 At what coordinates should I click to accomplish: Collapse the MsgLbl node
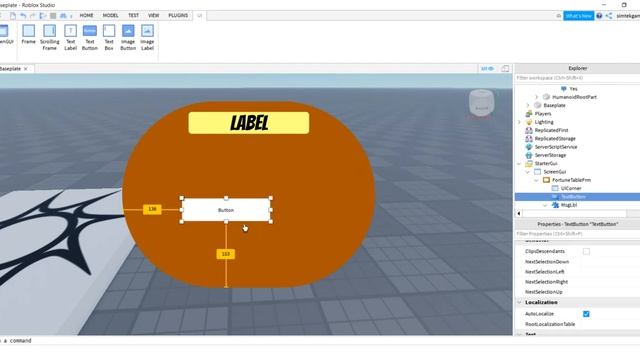pyautogui.click(x=545, y=205)
